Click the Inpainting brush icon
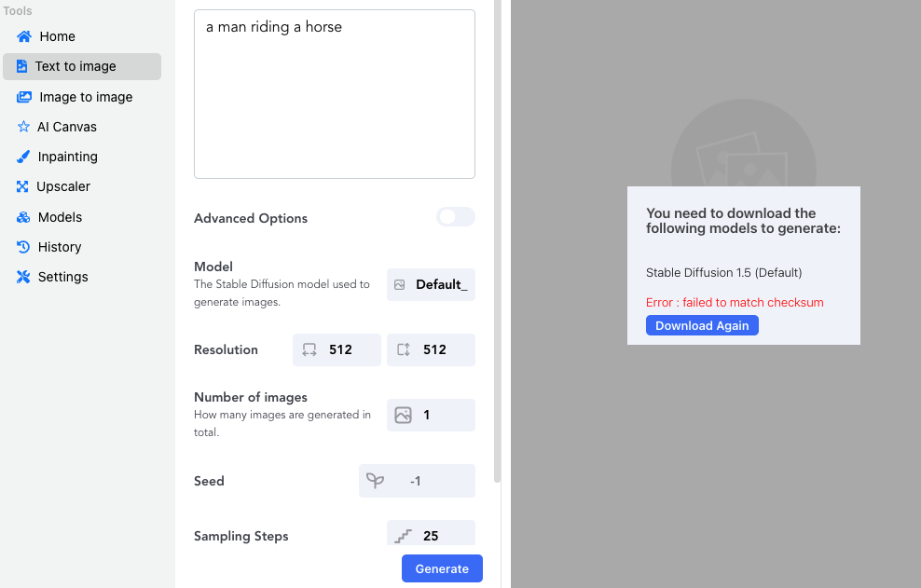Viewport: 921px width, 588px height. [x=23, y=157]
